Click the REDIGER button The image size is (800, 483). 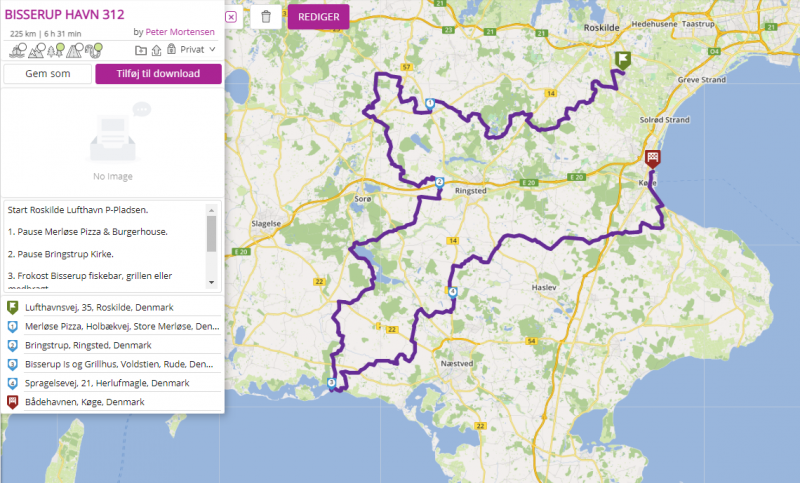[x=318, y=17]
